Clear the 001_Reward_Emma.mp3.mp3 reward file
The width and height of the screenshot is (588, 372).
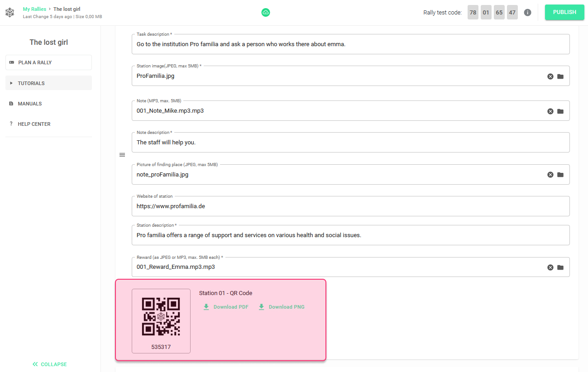coord(550,267)
